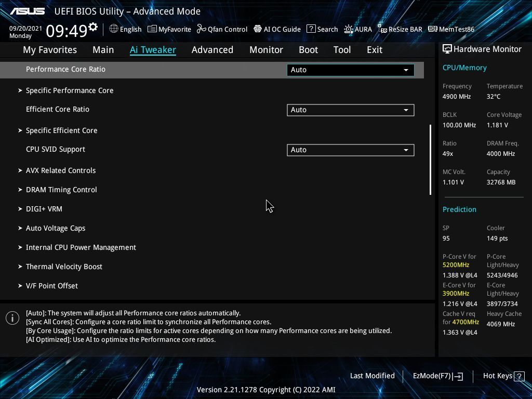The image size is (532, 399).
Task: Click the MyFavorite list icon
Action: (152, 29)
